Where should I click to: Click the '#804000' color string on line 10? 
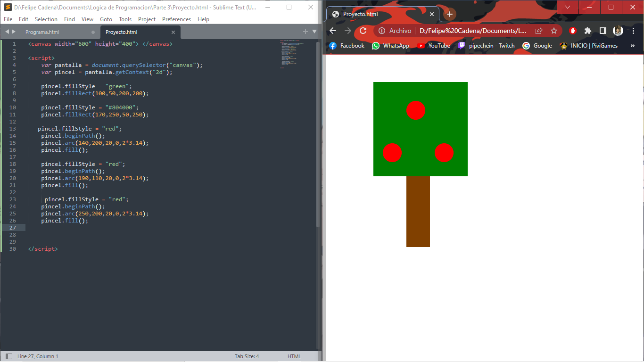click(x=120, y=107)
